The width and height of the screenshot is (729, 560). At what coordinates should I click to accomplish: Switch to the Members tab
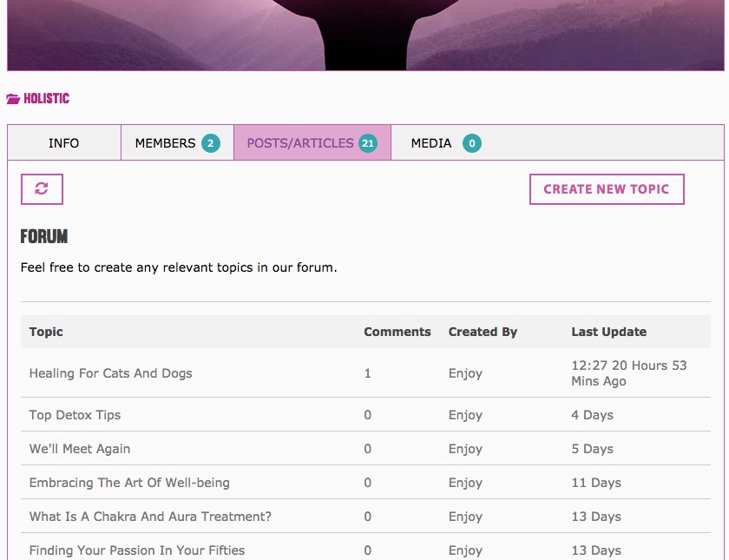point(177,142)
